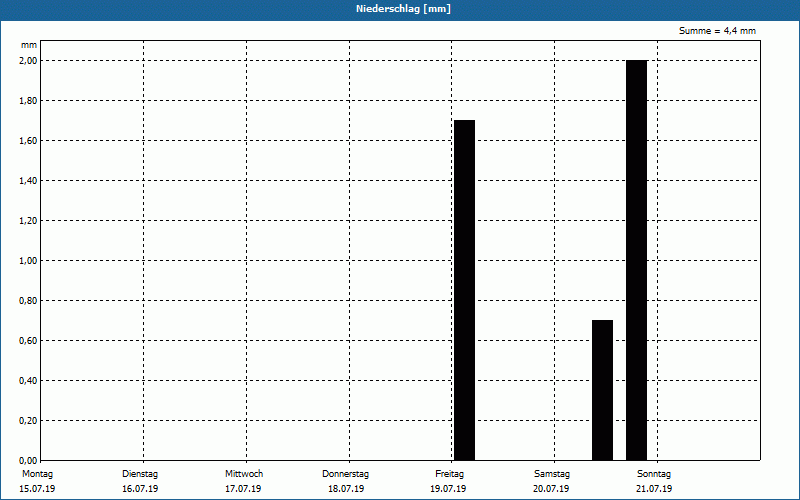This screenshot has height=500, width=800.
Task: Click the 0,20 y-axis value
Action: (x=29, y=420)
